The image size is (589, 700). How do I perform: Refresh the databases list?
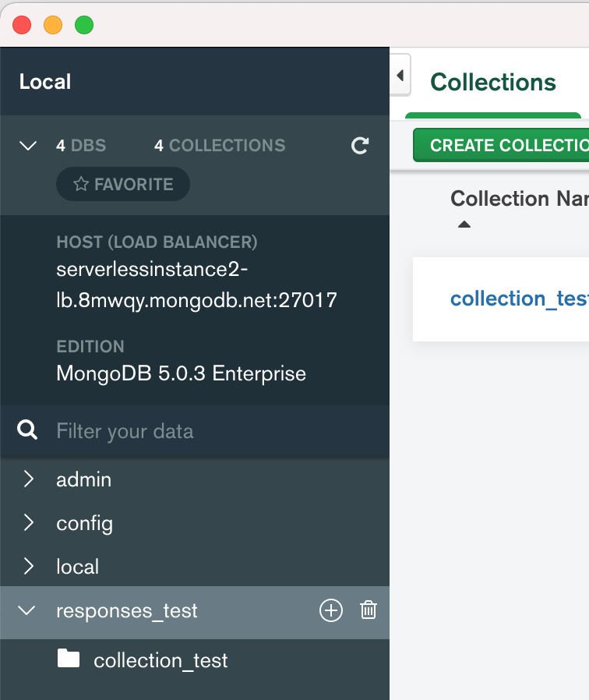360,145
